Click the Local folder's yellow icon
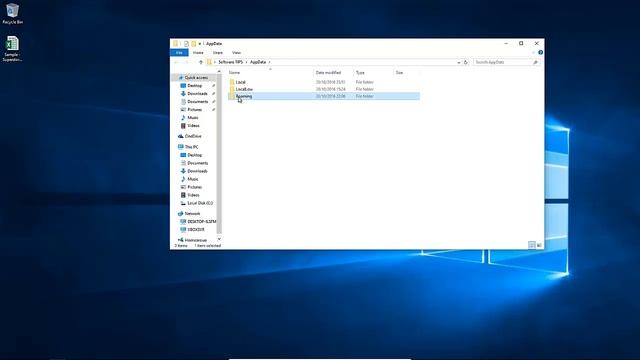This screenshot has width=640, height=360. (x=232, y=82)
